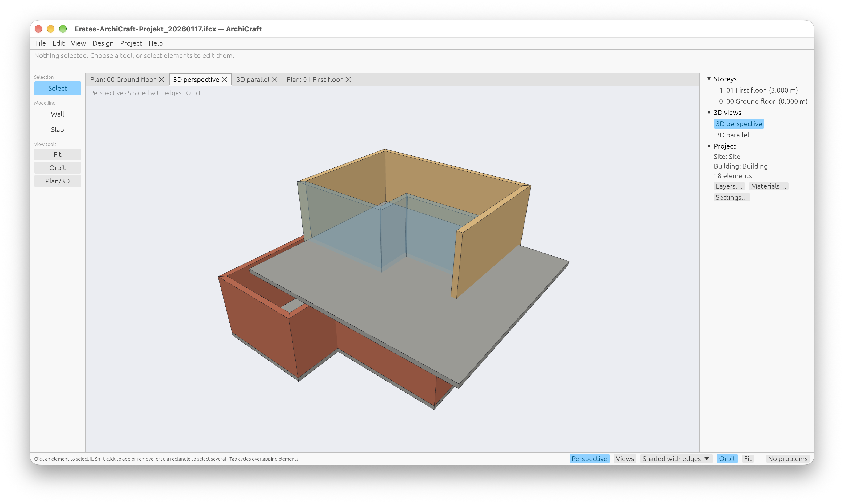Screen dimensions: 844x504
Task: Select the 01 First floor storey
Action: tap(758, 90)
